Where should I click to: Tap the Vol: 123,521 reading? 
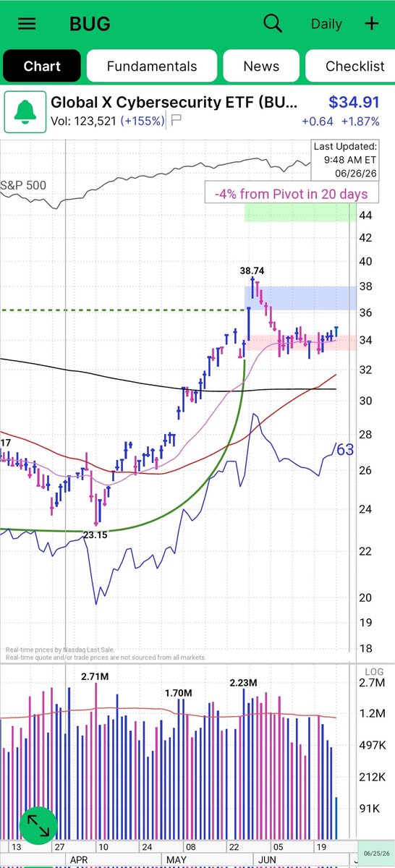(83, 121)
